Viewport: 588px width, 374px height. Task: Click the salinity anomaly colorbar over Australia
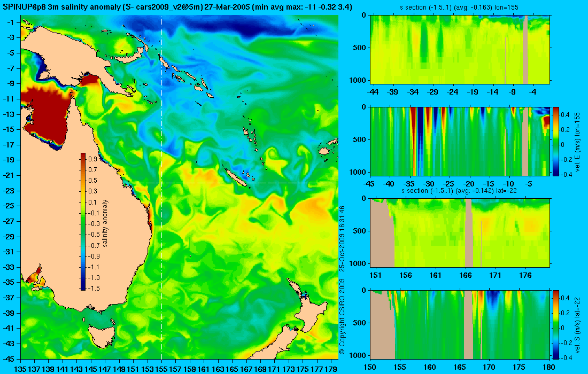[x=83, y=222]
